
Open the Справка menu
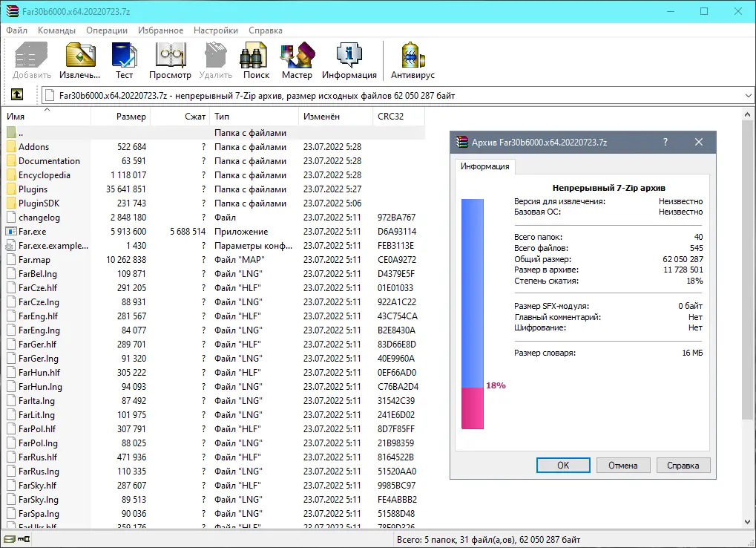[265, 30]
